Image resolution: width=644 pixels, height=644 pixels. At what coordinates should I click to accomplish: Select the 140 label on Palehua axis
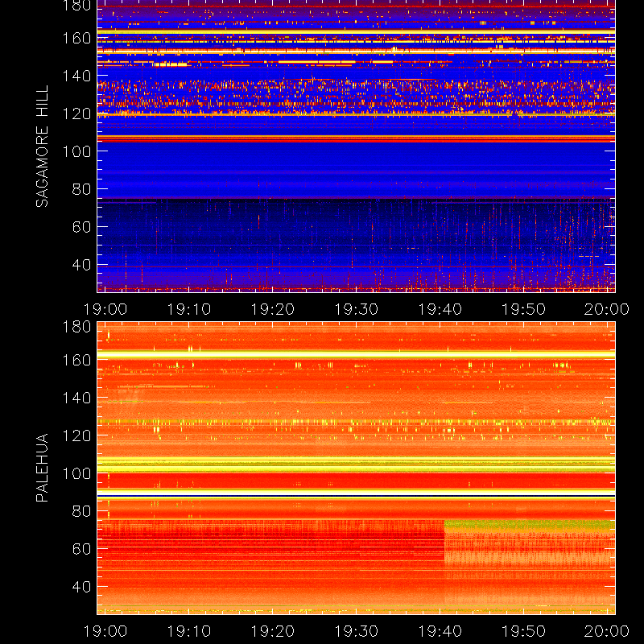(76, 398)
